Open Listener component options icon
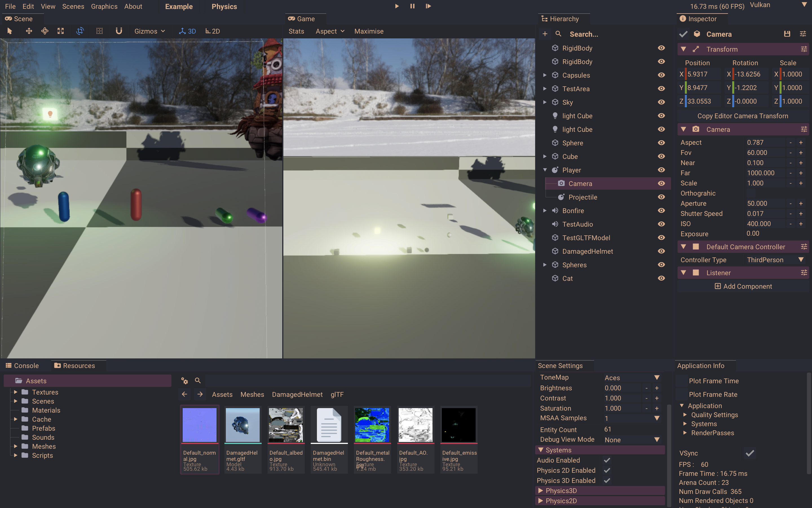Viewport: 812px width, 508px height. point(804,272)
